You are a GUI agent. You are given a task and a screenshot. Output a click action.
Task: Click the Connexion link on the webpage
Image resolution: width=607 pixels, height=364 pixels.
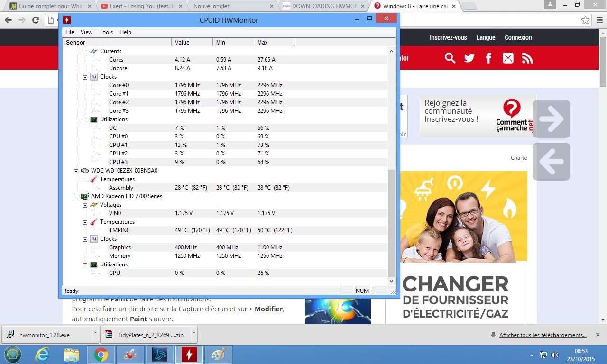[518, 37]
